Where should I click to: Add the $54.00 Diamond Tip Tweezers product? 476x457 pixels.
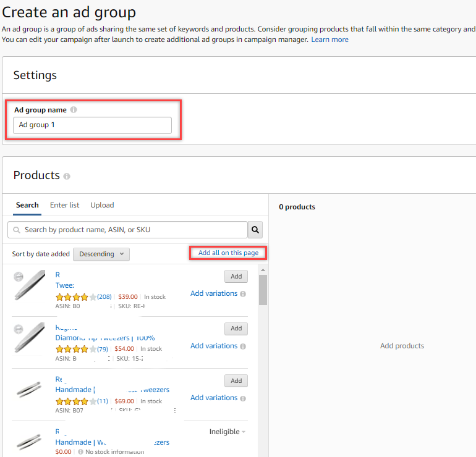click(236, 329)
